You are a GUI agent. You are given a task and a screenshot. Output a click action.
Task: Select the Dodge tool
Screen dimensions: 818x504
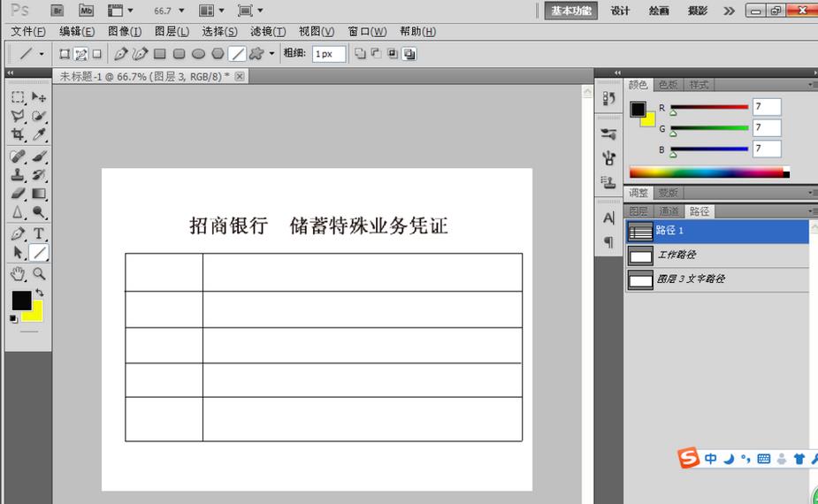[39, 212]
